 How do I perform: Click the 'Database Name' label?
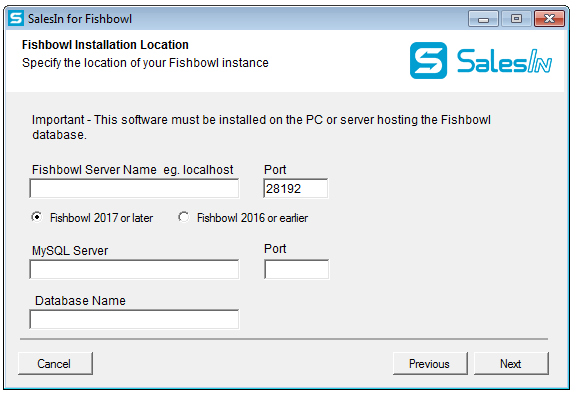pos(80,301)
